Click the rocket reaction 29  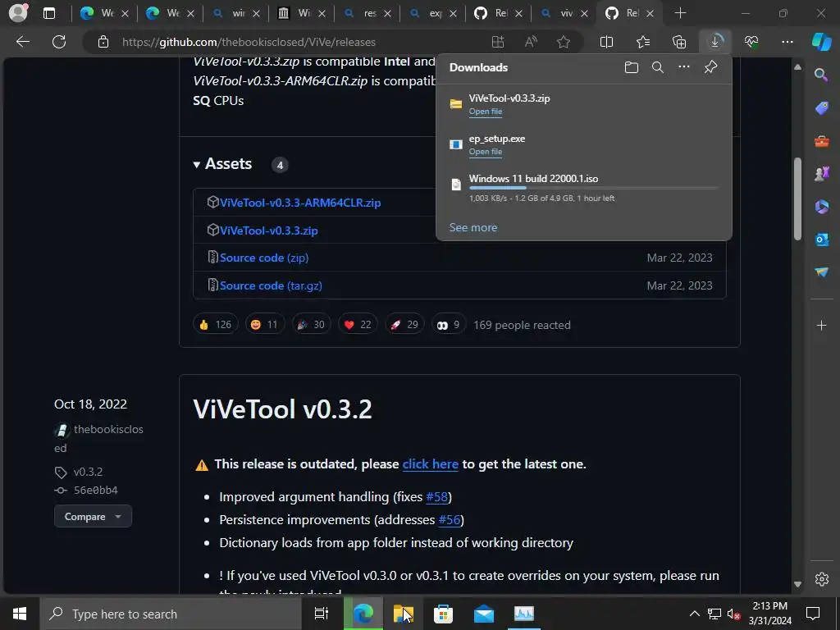coord(404,325)
